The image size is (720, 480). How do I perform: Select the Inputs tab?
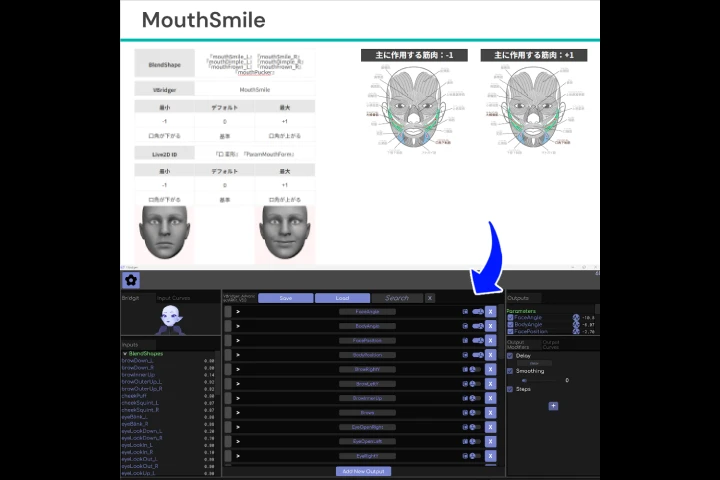tap(138, 344)
